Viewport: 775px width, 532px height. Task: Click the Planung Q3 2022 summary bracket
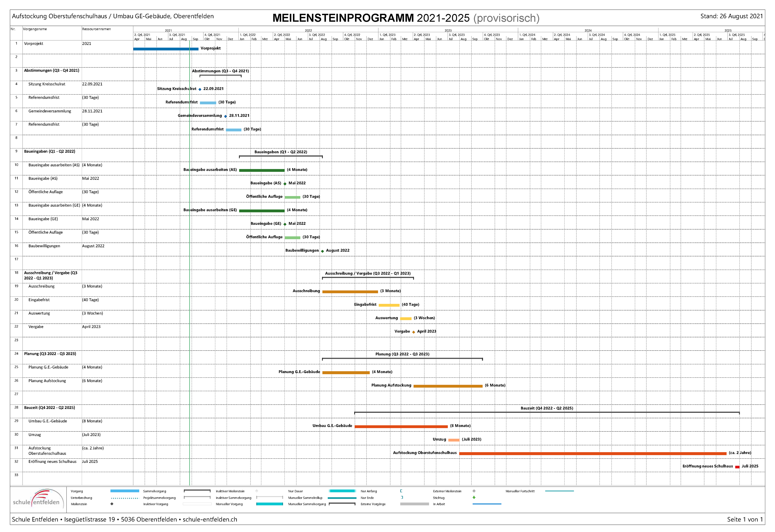[402, 358]
